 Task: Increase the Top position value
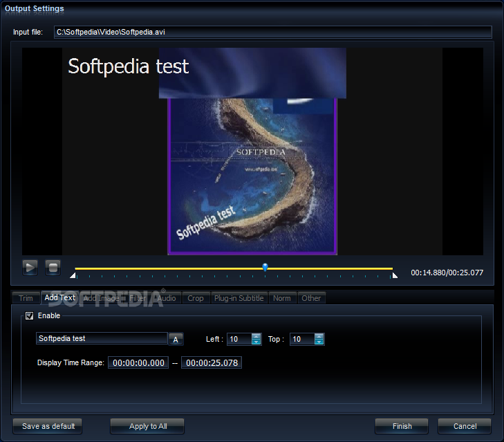[x=319, y=336]
